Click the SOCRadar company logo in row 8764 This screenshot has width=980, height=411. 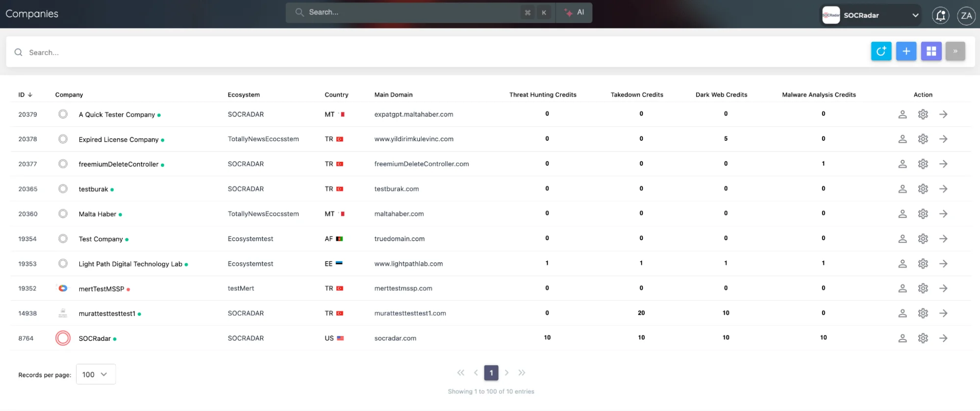coord(63,338)
